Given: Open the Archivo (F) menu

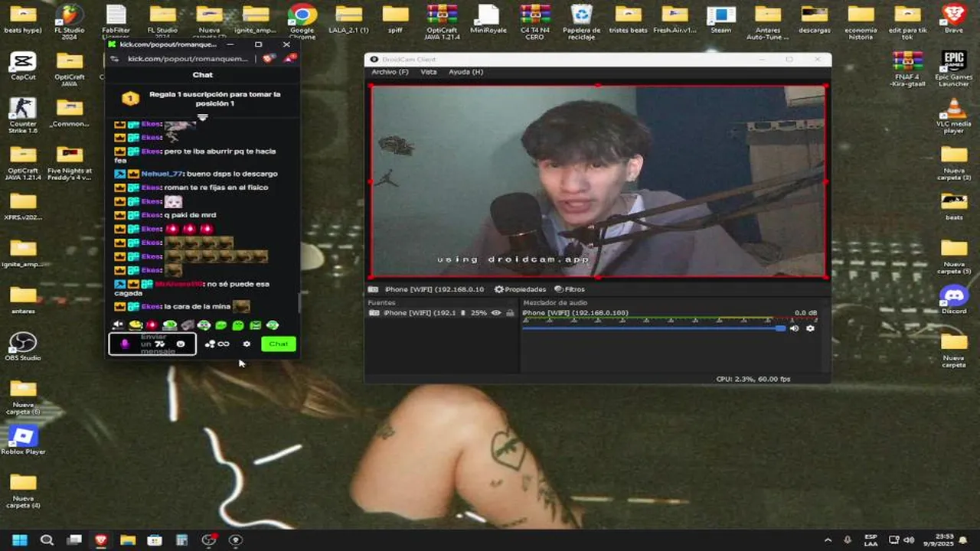Looking at the screenshot, I should (x=390, y=72).
